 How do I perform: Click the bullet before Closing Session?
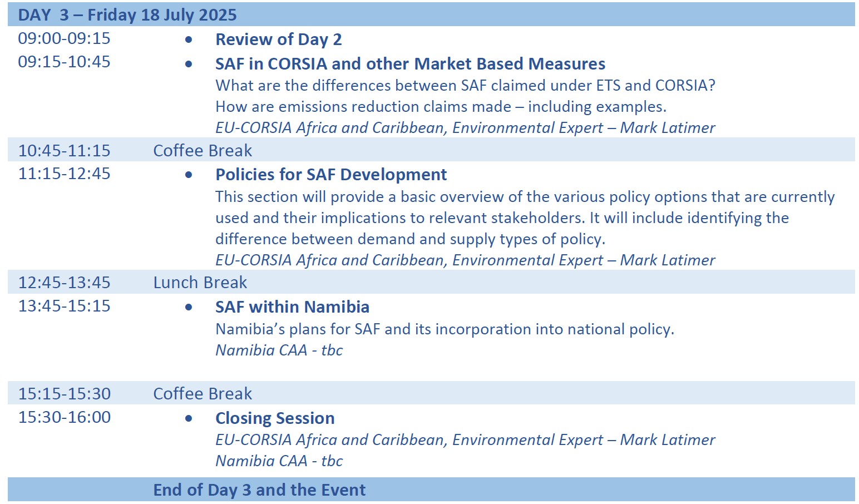pos(189,419)
